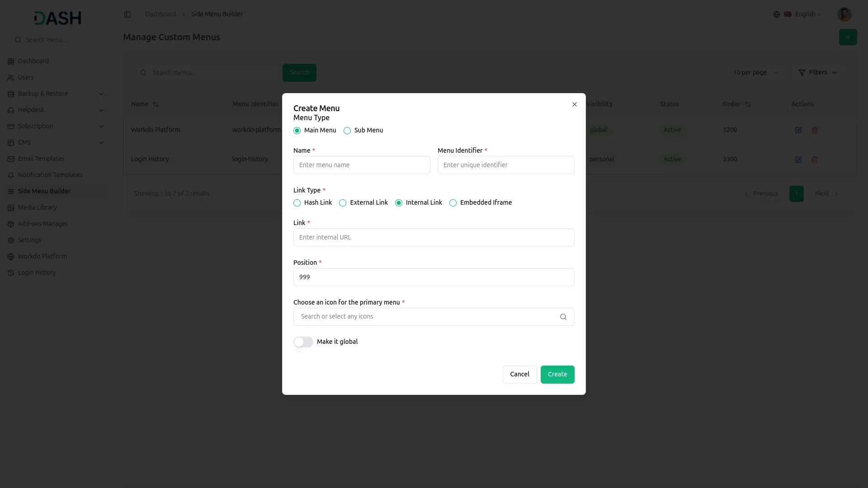868x488 pixels.
Task: Cancel the Create Menu dialog
Action: (519, 374)
